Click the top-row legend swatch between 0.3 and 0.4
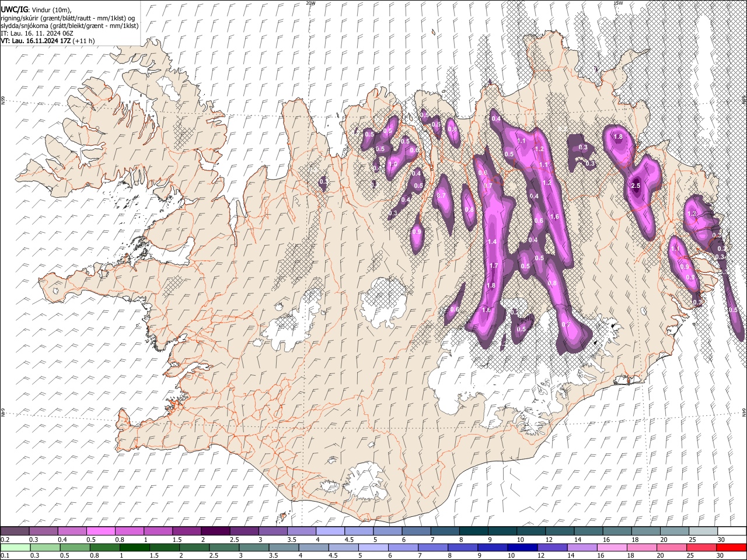The image size is (747, 560). pos(43,531)
